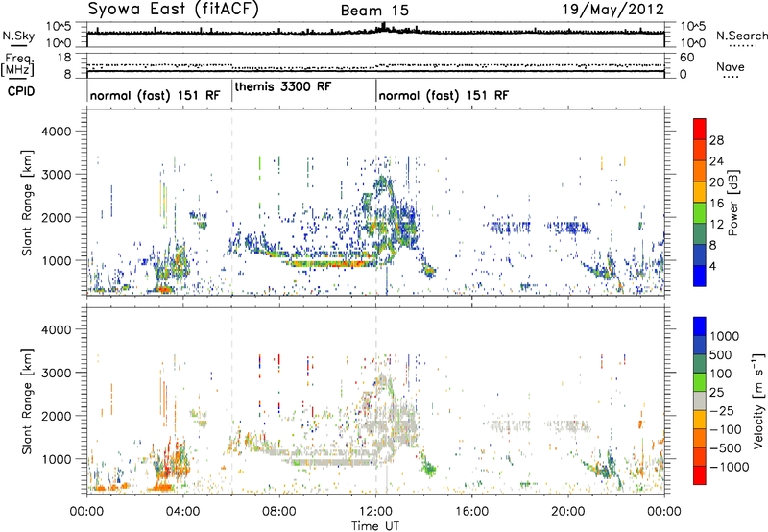Click the '08:00' time tick label
768x532 pixels.
point(278,512)
